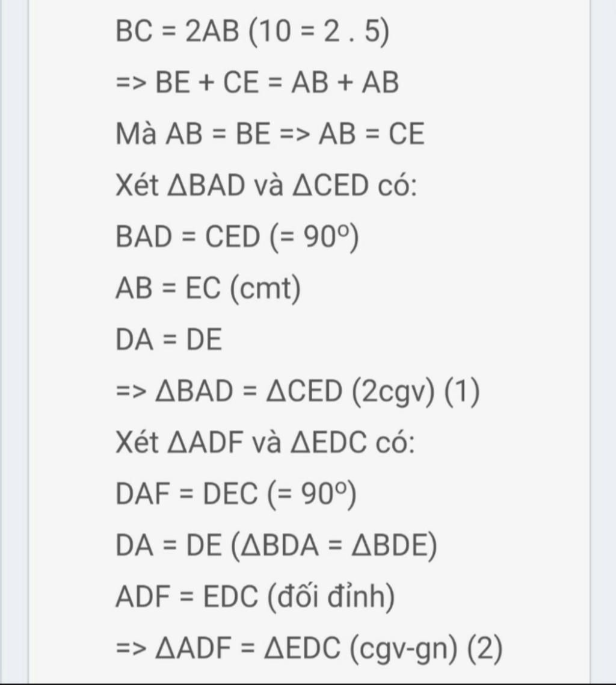This screenshot has height=685, width=616.
Task: Select the line 'BE + CE = AB + AB'
Action: pyautogui.click(x=257, y=82)
